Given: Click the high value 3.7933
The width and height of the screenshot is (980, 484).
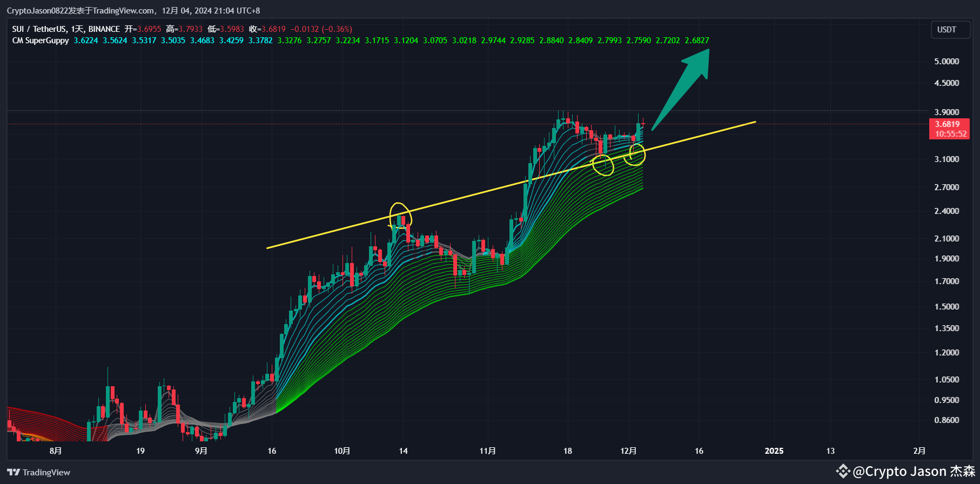Looking at the screenshot, I should coord(190,29).
